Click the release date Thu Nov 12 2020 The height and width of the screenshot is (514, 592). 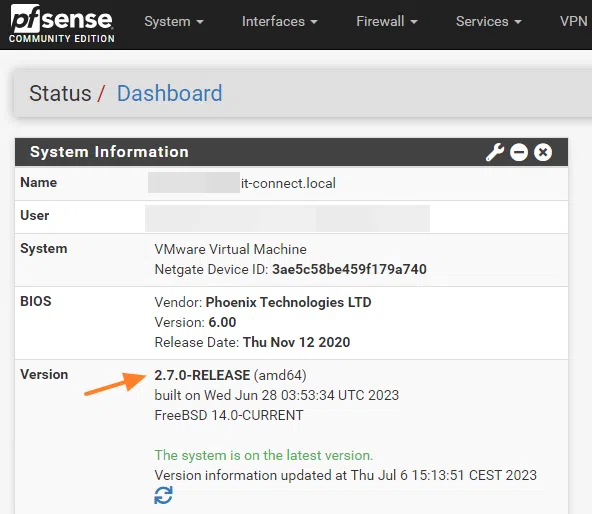296,342
